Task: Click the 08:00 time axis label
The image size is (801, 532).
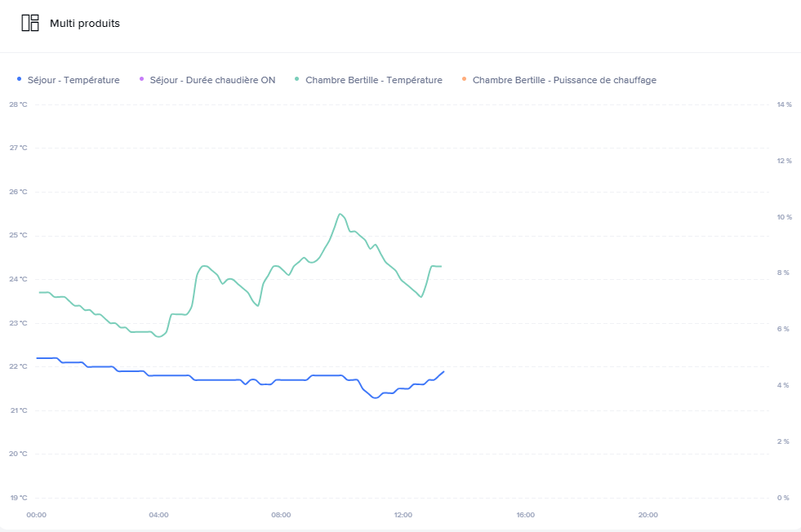Action: (281, 515)
